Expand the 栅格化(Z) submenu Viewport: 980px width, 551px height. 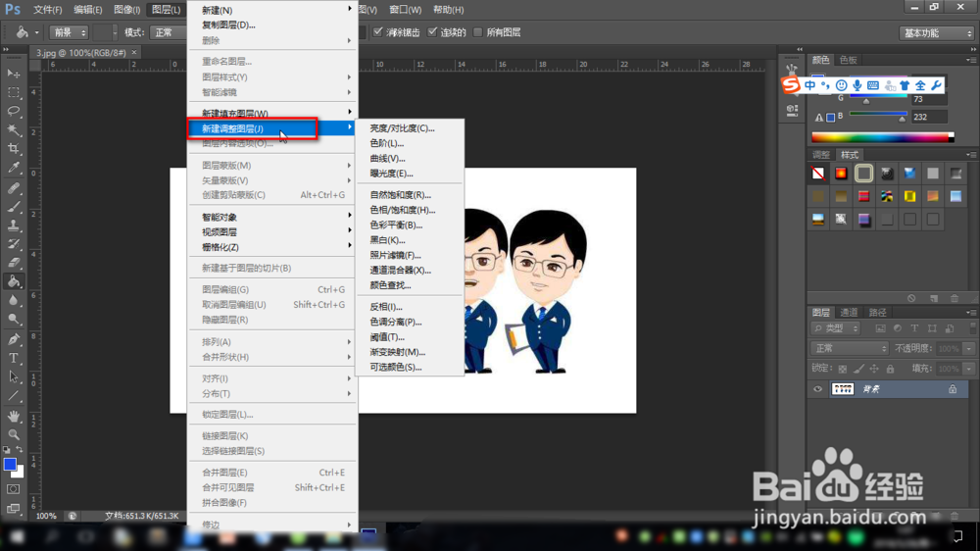point(272,247)
